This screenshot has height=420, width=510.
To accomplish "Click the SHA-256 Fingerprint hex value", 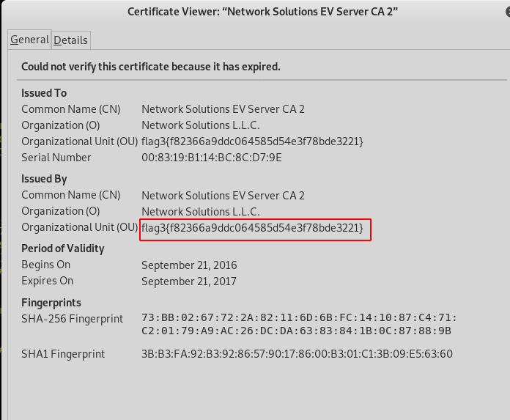I will pyautogui.click(x=299, y=324).
